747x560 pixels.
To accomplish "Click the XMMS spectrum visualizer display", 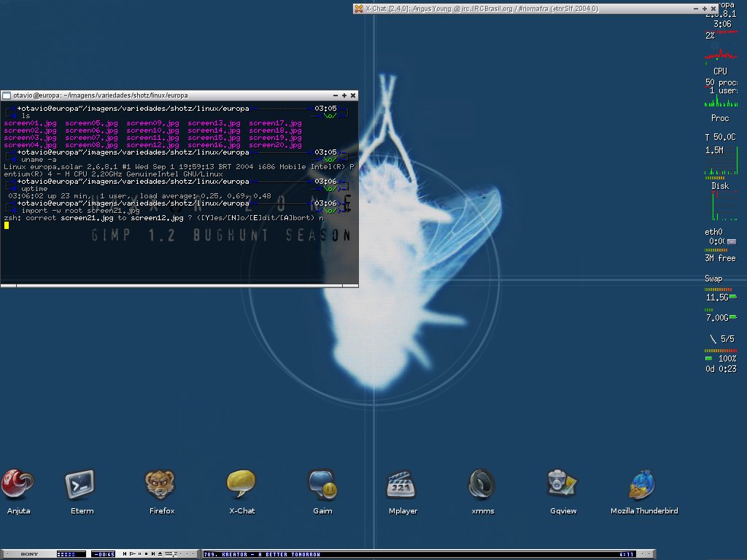I will tap(71, 554).
